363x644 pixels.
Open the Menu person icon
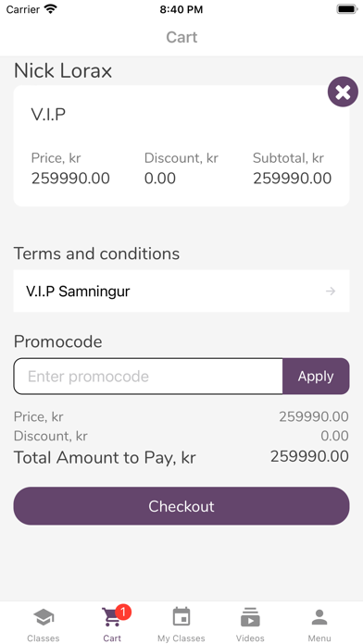319,617
